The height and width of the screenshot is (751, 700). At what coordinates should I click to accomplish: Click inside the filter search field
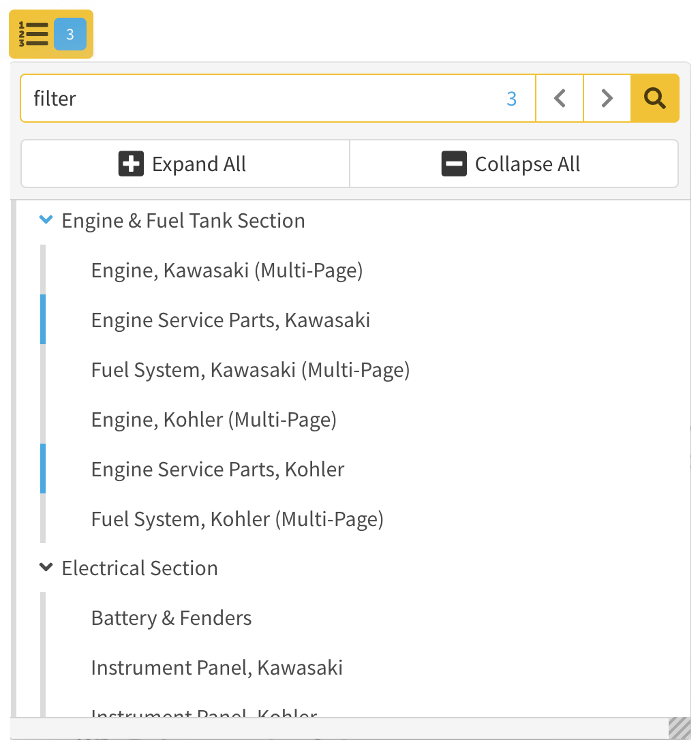259,98
